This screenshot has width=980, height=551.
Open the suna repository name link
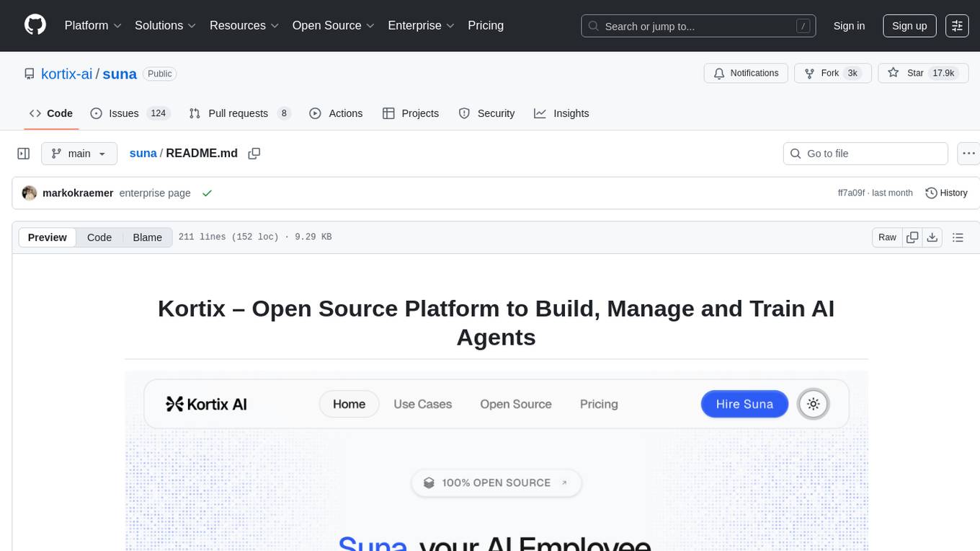[x=120, y=74]
